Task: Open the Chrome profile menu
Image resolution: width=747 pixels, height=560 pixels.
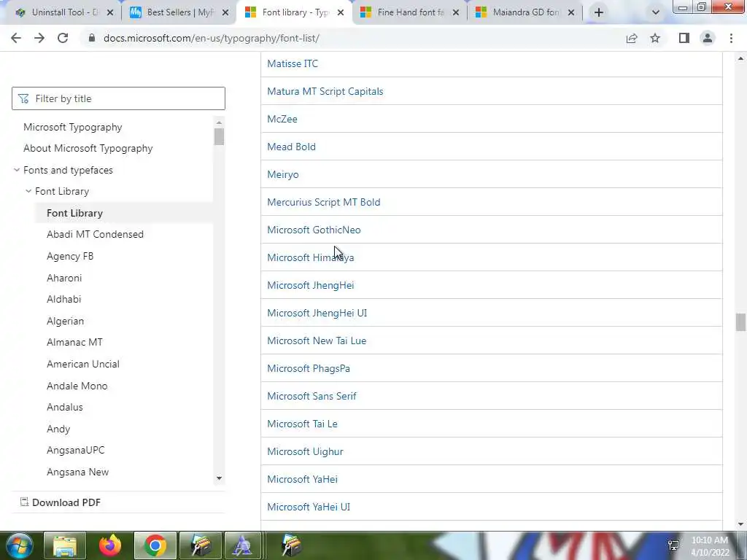Action: (708, 38)
